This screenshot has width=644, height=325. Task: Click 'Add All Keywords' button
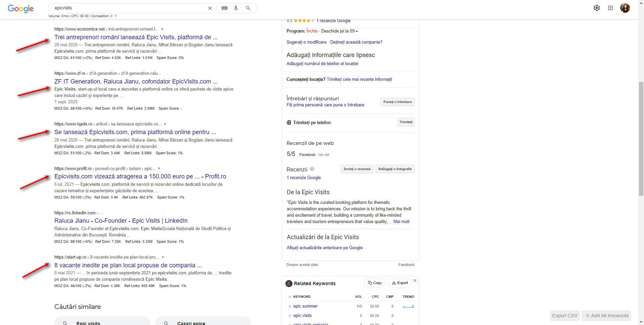(x=606, y=316)
